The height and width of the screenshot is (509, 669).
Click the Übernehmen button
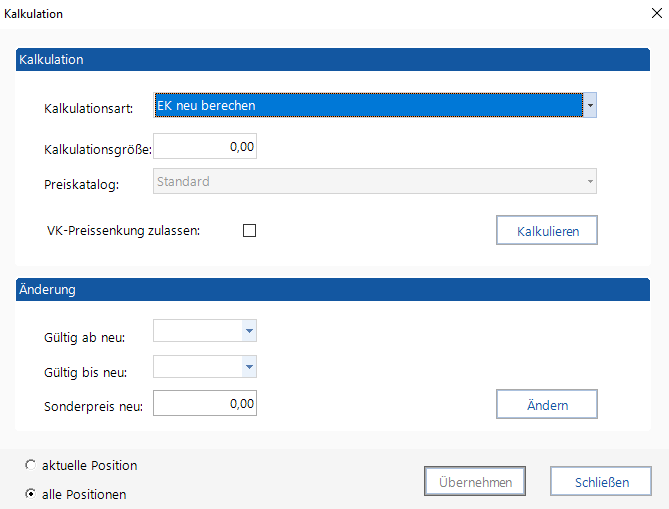point(475,482)
